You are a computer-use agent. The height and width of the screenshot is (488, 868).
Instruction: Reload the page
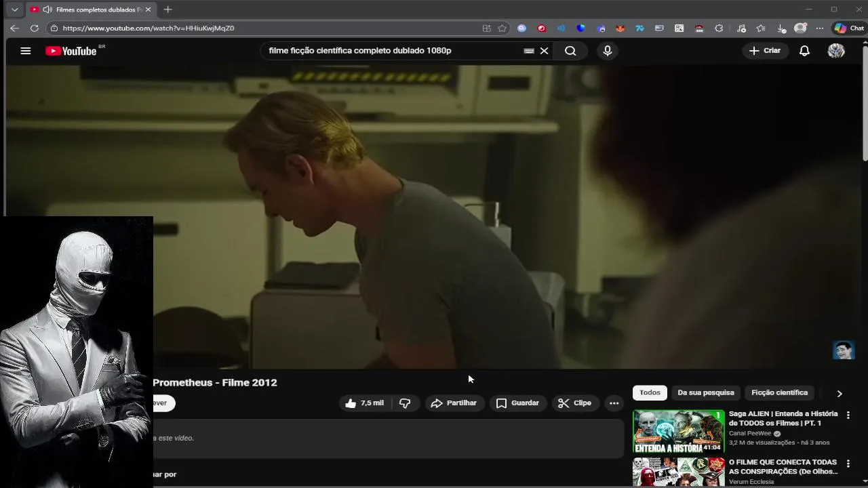34,28
